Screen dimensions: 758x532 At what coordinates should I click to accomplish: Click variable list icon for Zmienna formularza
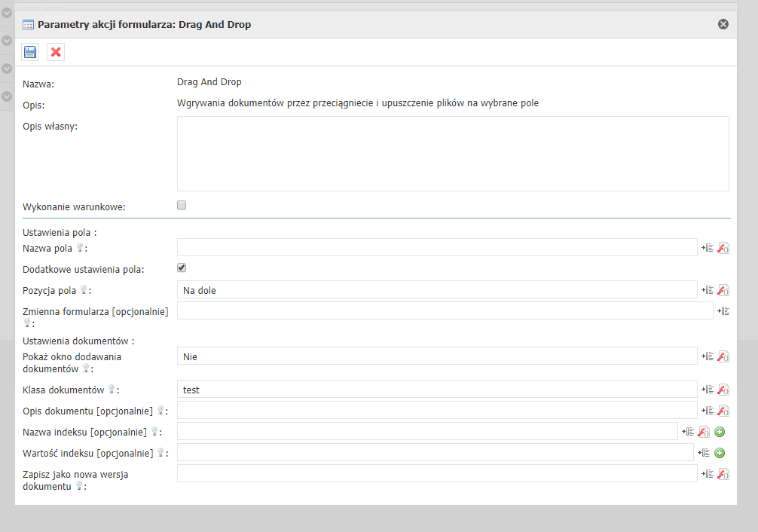[x=723, y=311]
